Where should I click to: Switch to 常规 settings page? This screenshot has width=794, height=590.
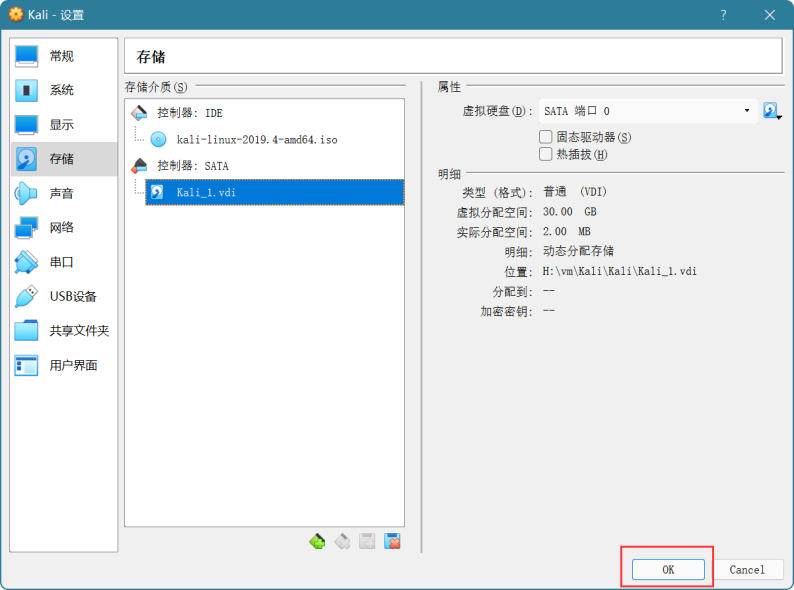pyautogui.click(x=62, y=56)
